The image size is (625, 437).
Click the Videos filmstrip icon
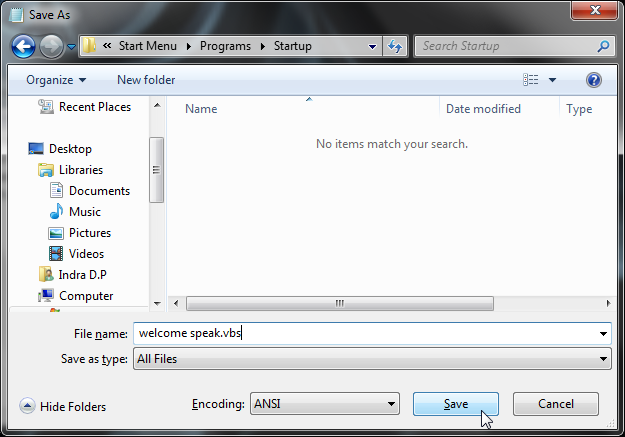[56, 254]
